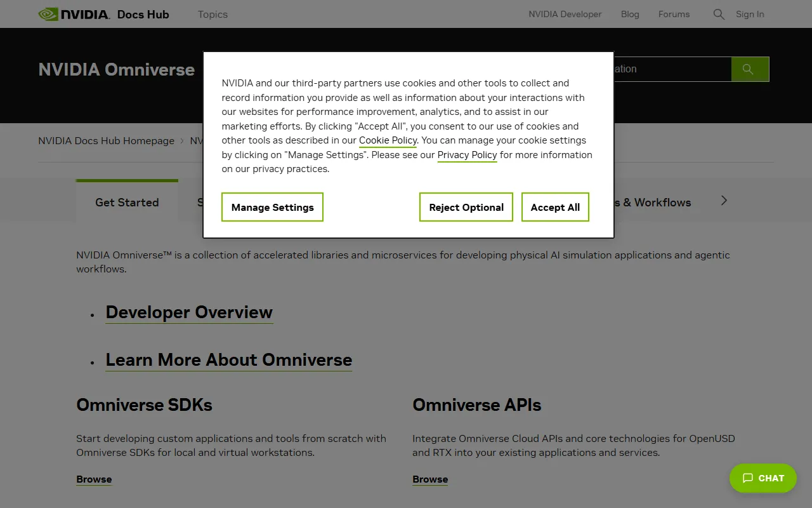The height and width of the screenshot is (508, 812).
Task: Focus the documentation search input field
Action: click(672, 69)
